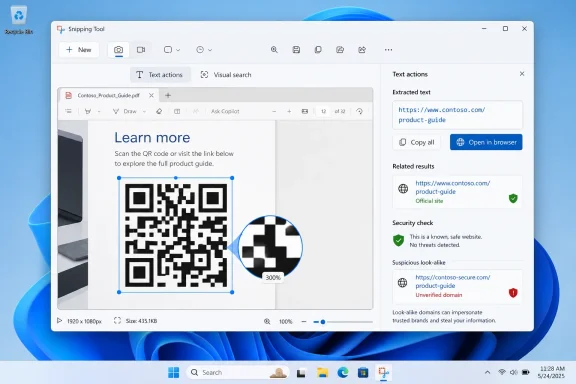Start a new snip with the New button
Screen dimensions: 576x384
pyautogui.click(x=79, y=50)
